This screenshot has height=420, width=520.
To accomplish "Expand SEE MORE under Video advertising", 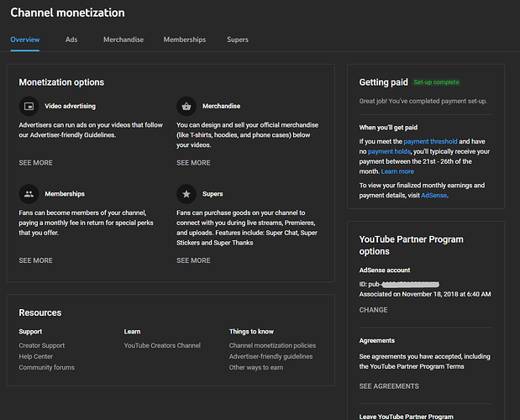I will (x=35, y=163).
